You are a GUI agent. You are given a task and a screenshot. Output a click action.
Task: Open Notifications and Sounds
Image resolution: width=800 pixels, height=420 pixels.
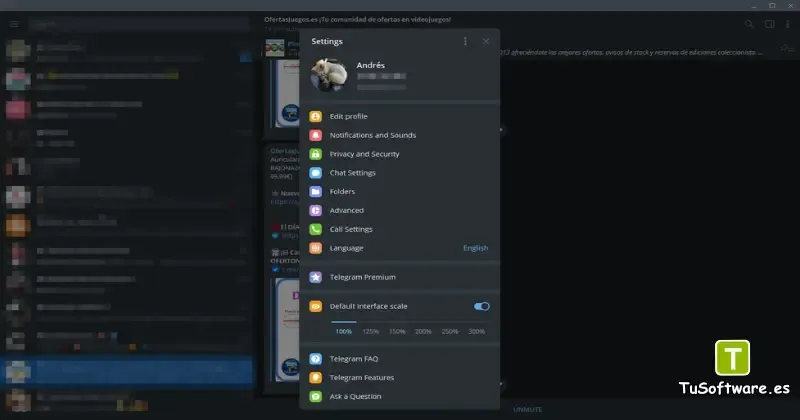point(399,135)
